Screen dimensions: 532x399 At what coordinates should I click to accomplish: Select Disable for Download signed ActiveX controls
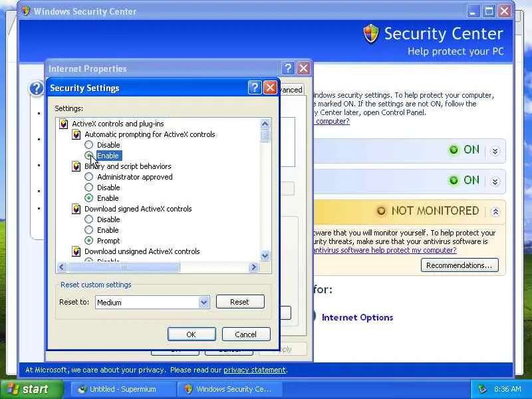pos(89,219)
